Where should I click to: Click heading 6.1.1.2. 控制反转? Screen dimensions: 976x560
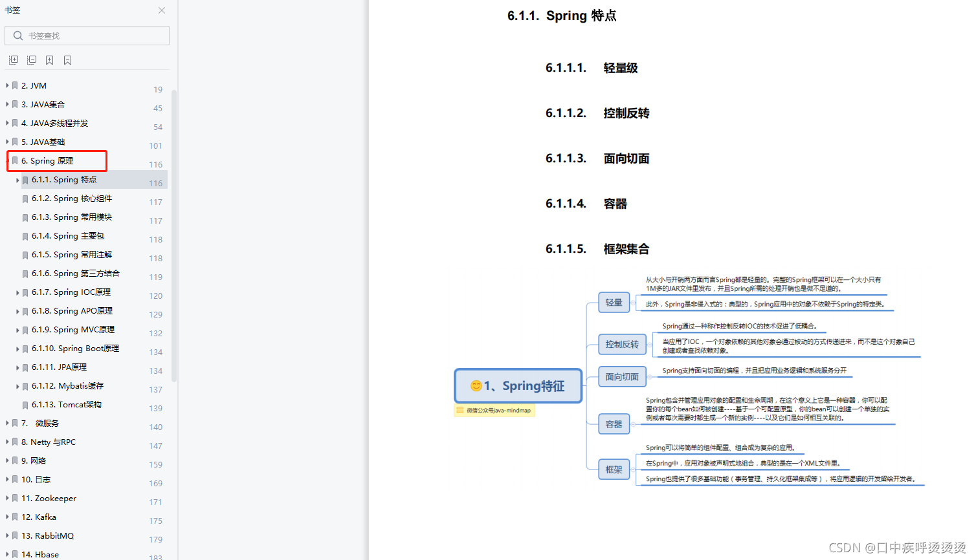coord(597,113)
